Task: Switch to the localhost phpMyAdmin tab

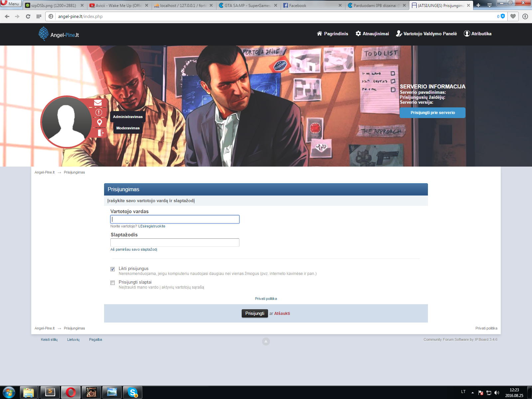Action: pyautogui.click(x=182, y=5)
